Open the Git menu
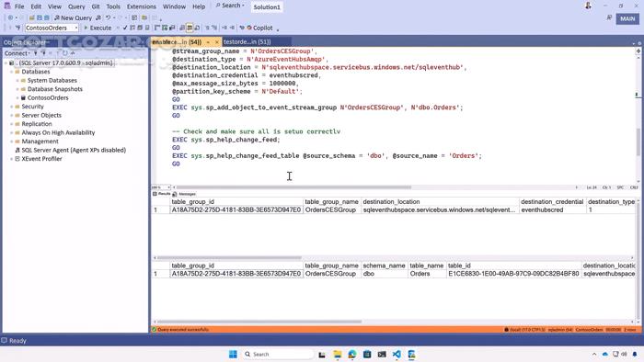The width and height of the screenshot is (644, 362). [96, 6]
